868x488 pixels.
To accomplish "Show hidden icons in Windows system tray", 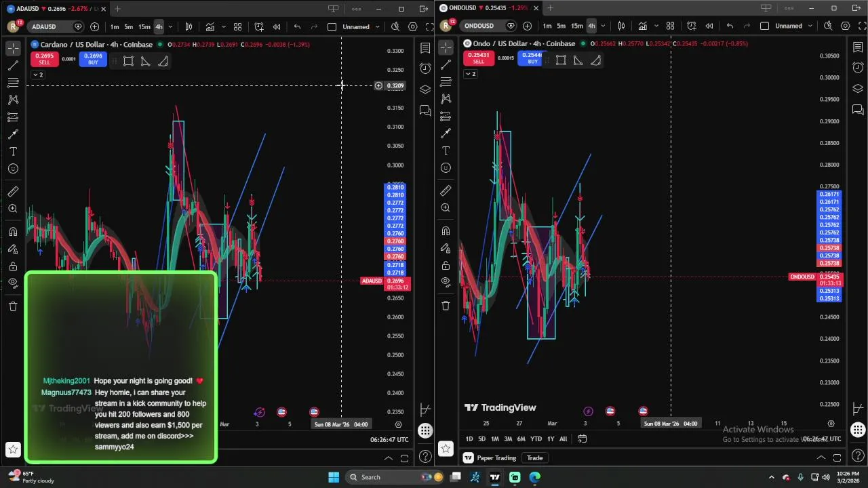I will point(772,477).
